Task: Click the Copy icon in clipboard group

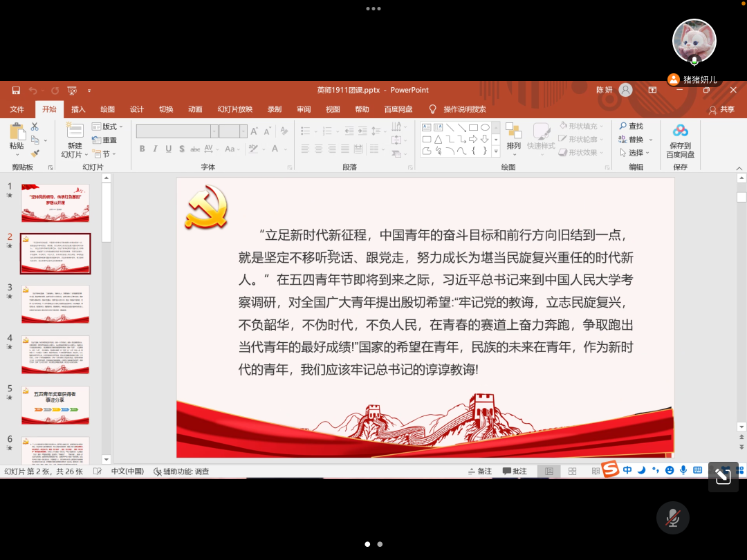Action: (35, 140)
